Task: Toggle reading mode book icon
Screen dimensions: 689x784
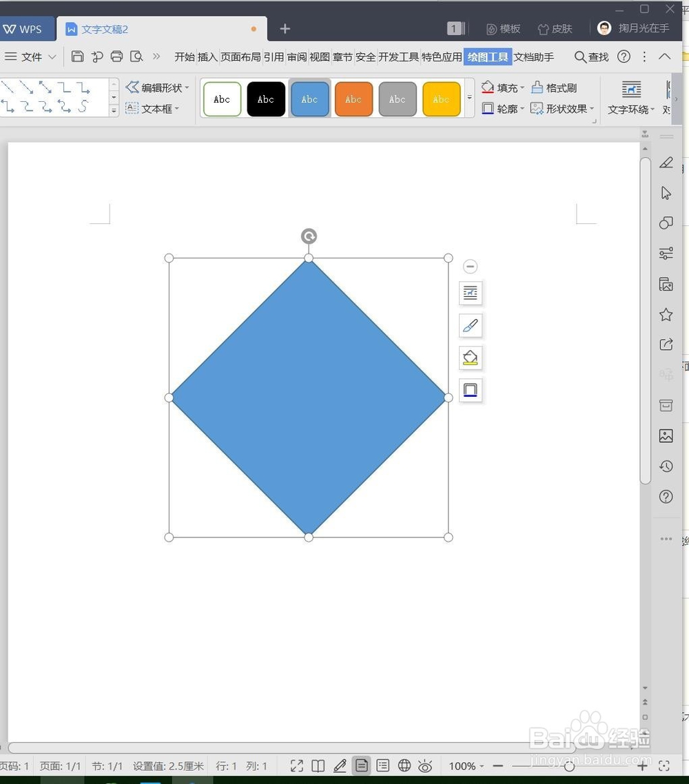Action: (318, 766)
